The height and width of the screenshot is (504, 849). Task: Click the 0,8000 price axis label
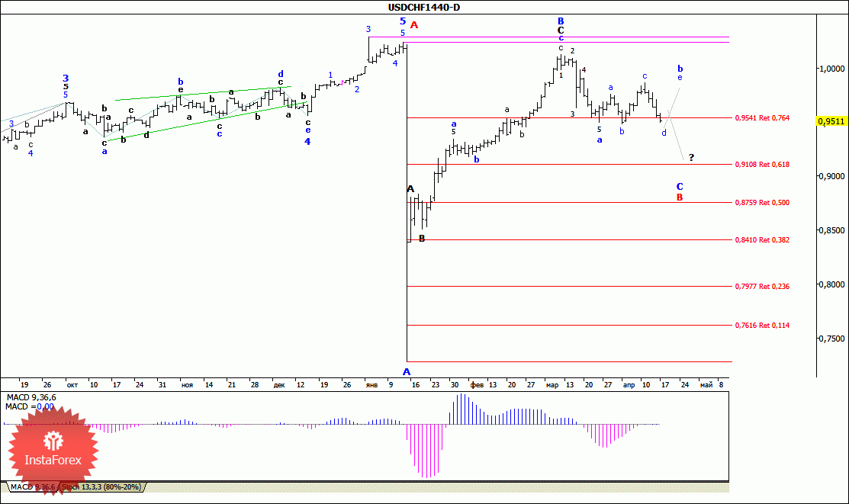pos(832,284)
